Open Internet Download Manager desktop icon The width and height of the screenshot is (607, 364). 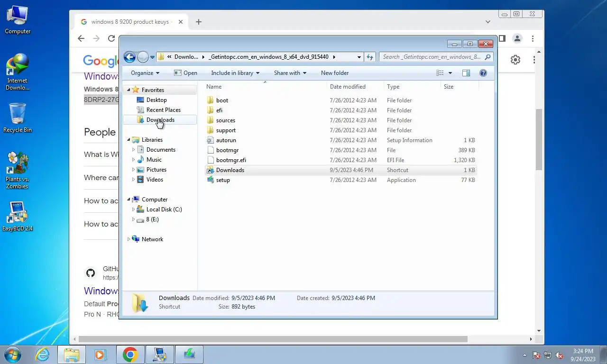18,72
